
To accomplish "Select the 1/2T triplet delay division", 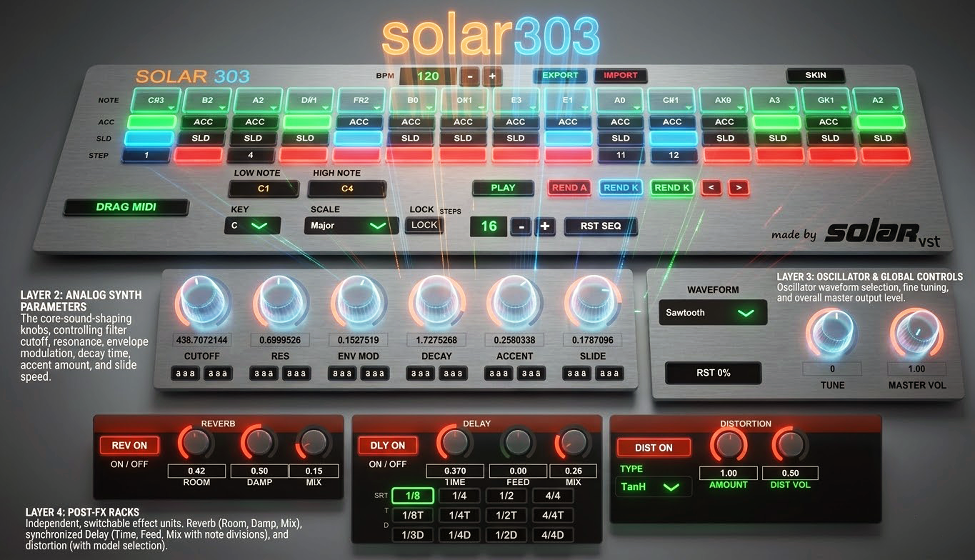I will [506, 515].
